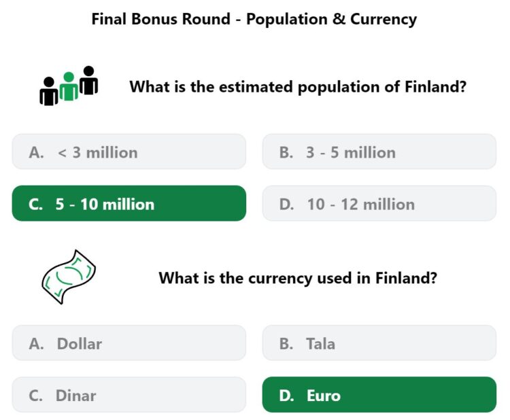Screen dimensions: 510x420
Task: Select Tala as the currency answer
Action: [379, 343]
